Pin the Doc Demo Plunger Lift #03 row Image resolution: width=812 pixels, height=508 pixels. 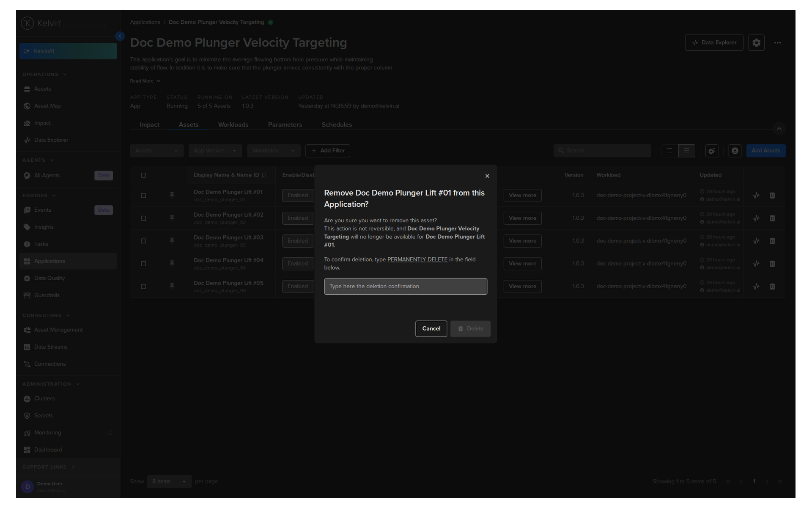click(172, 241)
